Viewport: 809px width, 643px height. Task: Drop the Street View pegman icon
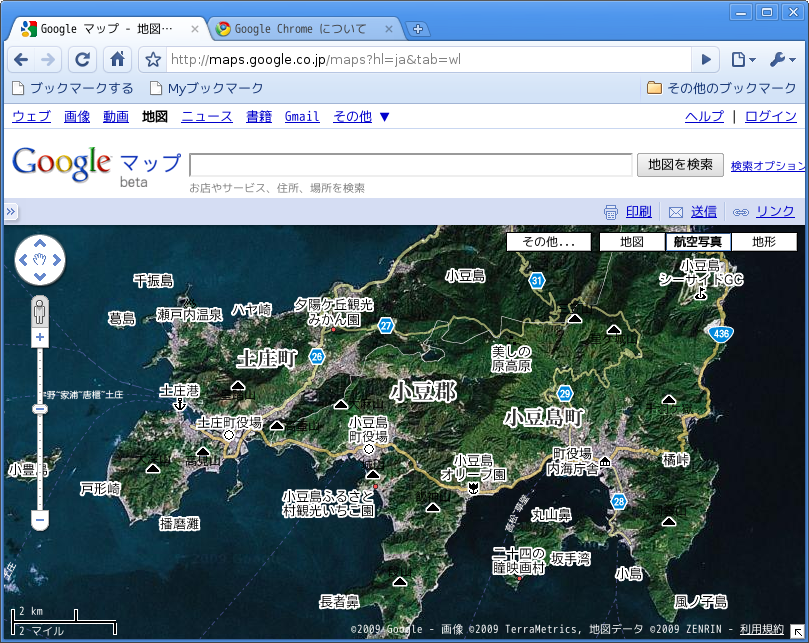[x=40, y=310]
